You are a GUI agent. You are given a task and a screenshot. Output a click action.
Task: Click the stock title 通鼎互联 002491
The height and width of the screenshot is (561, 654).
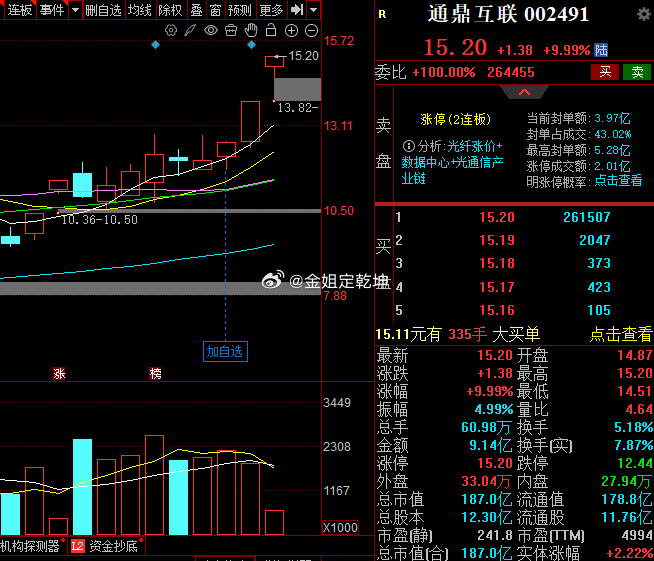click(508, 15)
